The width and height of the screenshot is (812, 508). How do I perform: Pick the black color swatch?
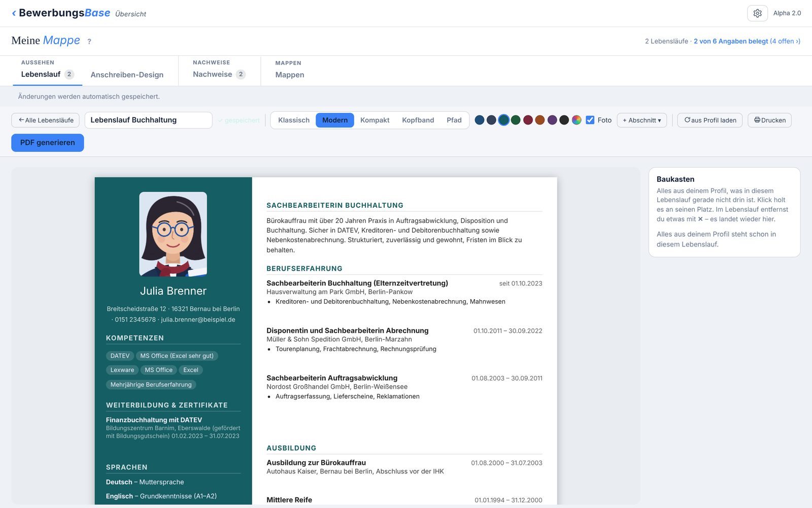(x=564, y=120)
